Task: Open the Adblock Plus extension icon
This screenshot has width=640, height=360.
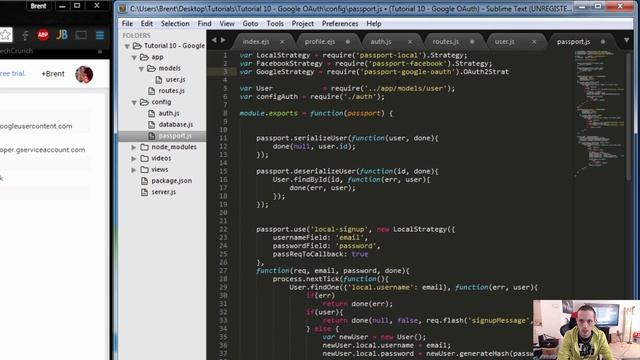Action: 43,35
